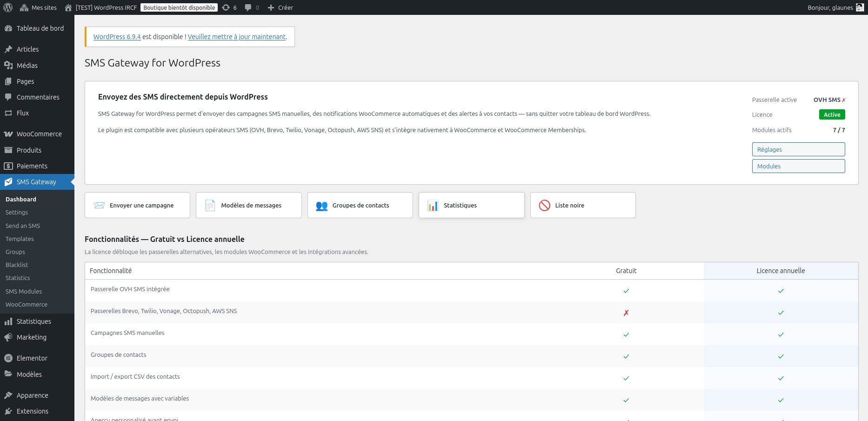Open Templates submenu item
The image size is (868, 421).
[20, 239]
